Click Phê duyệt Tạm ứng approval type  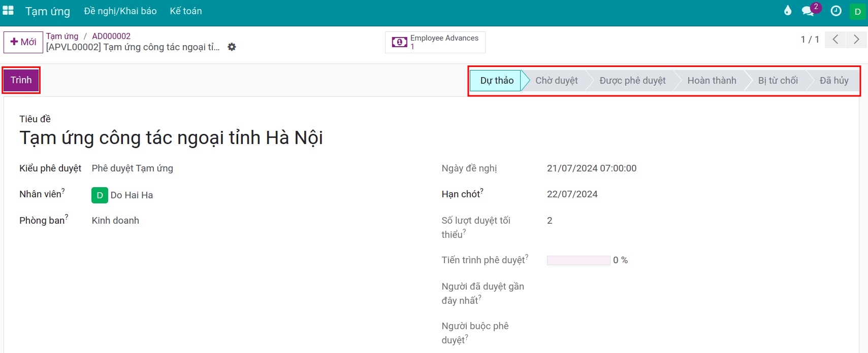[133, 168]
